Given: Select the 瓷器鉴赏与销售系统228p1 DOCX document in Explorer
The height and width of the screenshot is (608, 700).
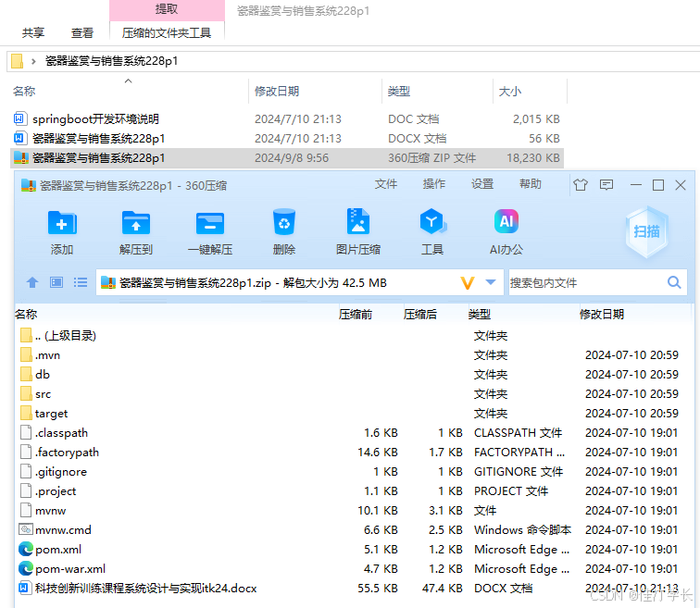Looking at the screenshot, I should pyautogui.click(x=89, y=138).
